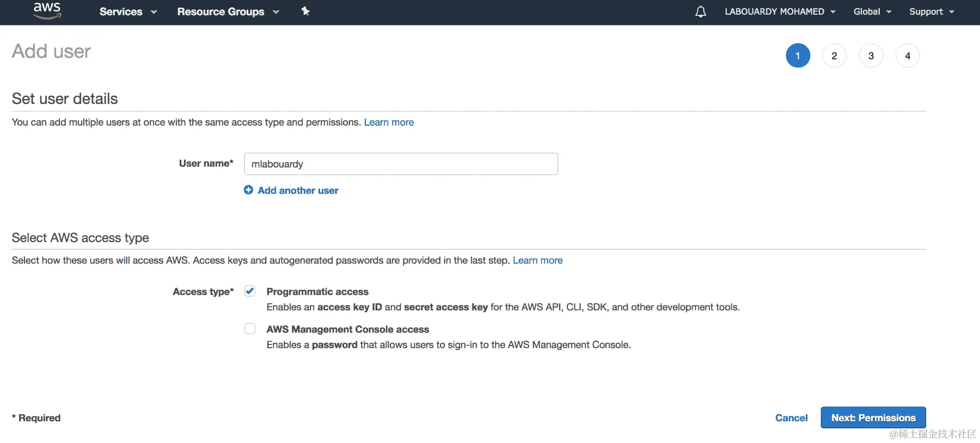Image resolution: width=980 pixels, height=443 pixels.
Task: Open the notifications bell
Action: (701, 11)
